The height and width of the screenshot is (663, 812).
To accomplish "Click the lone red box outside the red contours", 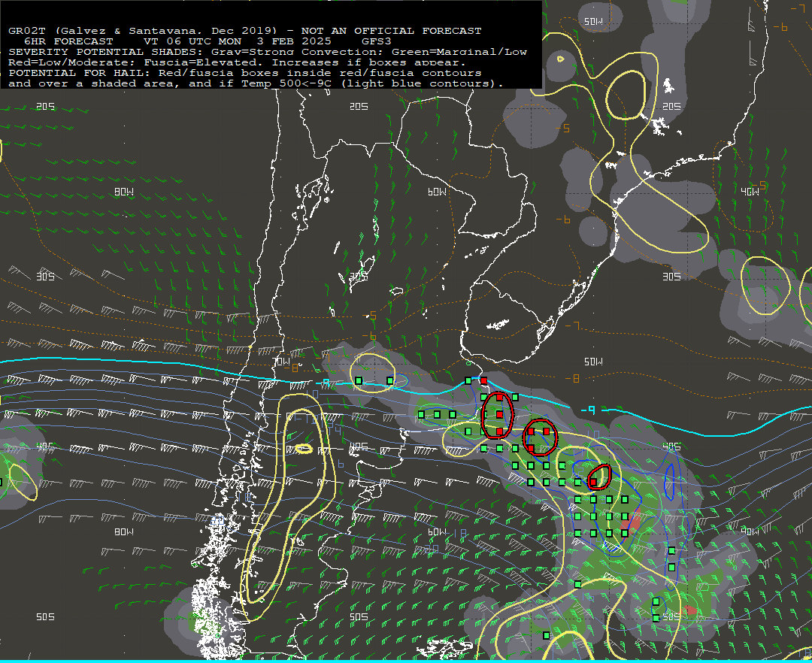I will pos(483,380).
